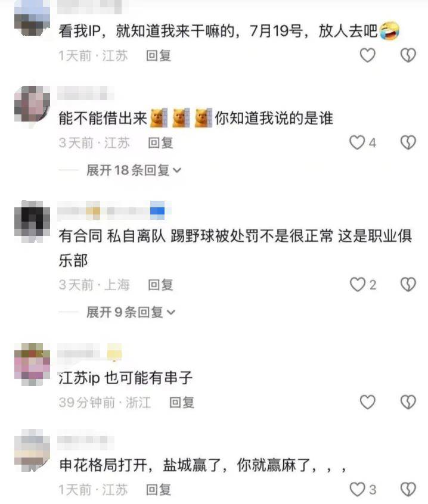Like the 申花格局打开 comment
The image size is (428, 504).
(x=357, y=490)
